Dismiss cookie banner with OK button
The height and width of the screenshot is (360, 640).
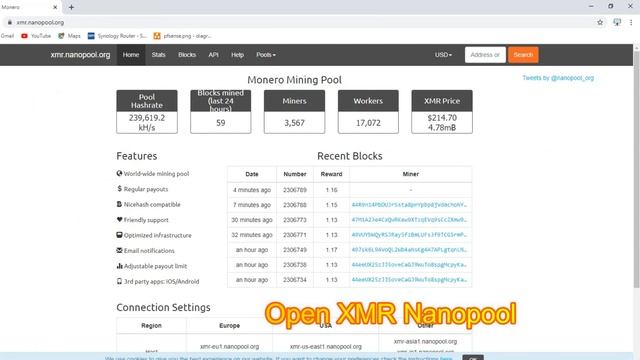pos(473,358)
